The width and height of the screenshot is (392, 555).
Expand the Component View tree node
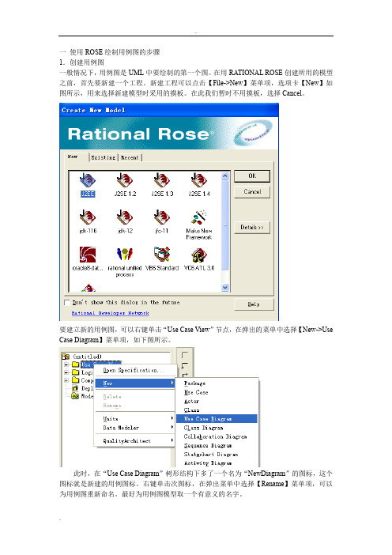pos(66,379)
